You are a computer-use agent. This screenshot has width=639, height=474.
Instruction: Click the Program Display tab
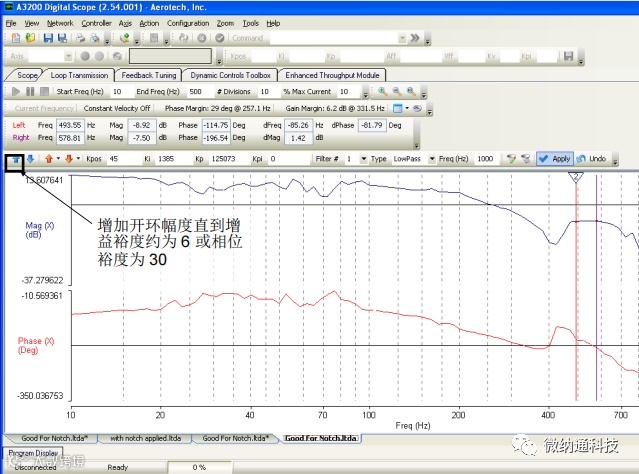[x=33, y=453]
